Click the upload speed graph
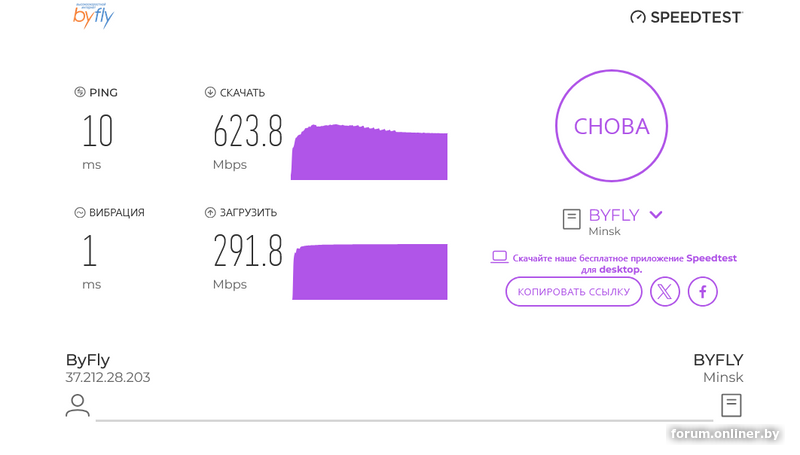The height and width of the screenshot is (455, 800). click(369, 272)
